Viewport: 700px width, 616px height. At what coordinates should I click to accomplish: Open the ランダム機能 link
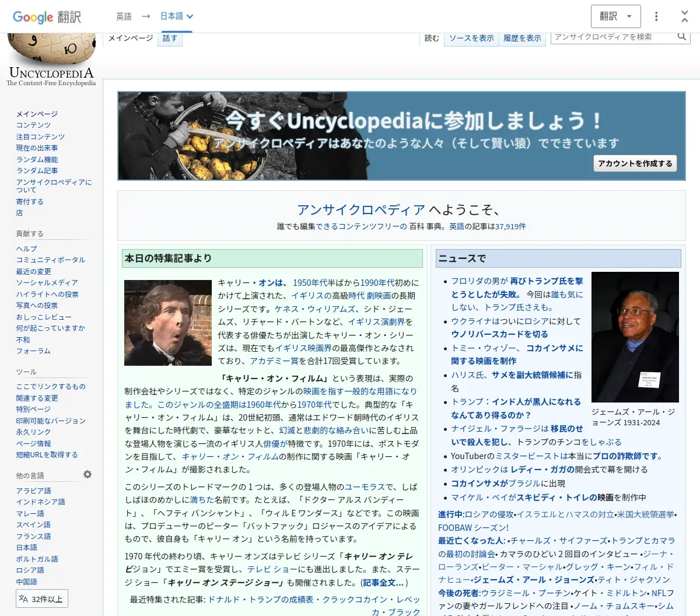pos(37,159)
